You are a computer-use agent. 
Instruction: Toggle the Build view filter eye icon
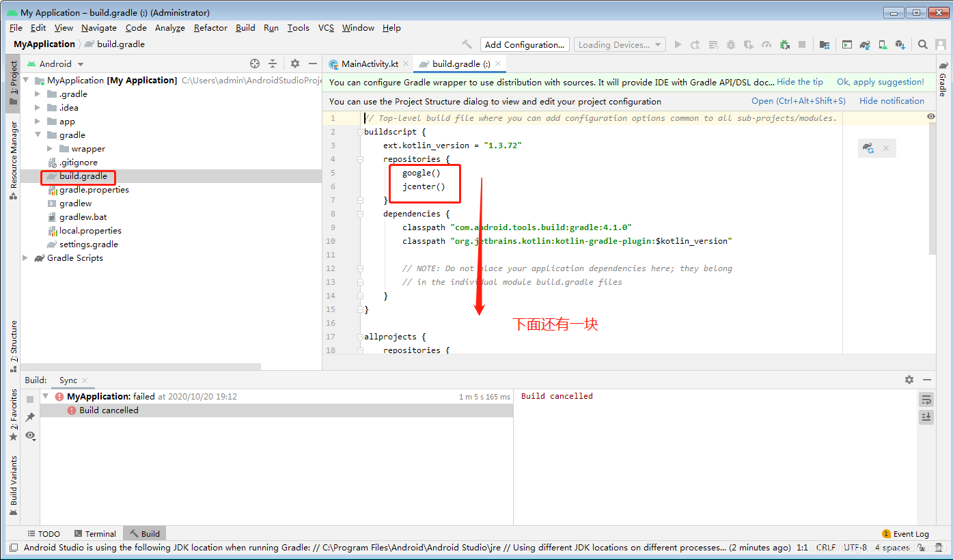coord(30,436)
